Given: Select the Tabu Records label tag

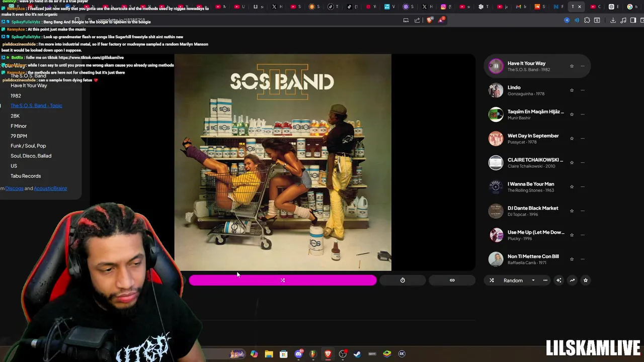Looking at the screenshot, I should point(26,176).
